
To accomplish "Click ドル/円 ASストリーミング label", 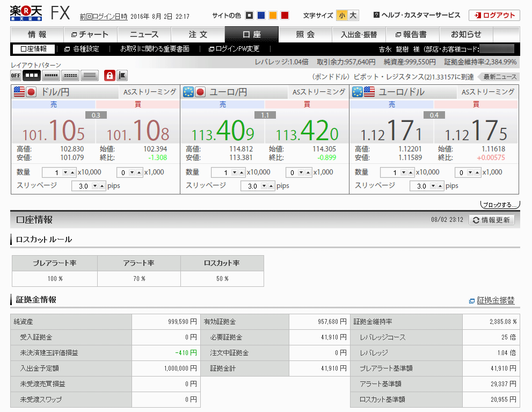I will [x=150, y=92].
